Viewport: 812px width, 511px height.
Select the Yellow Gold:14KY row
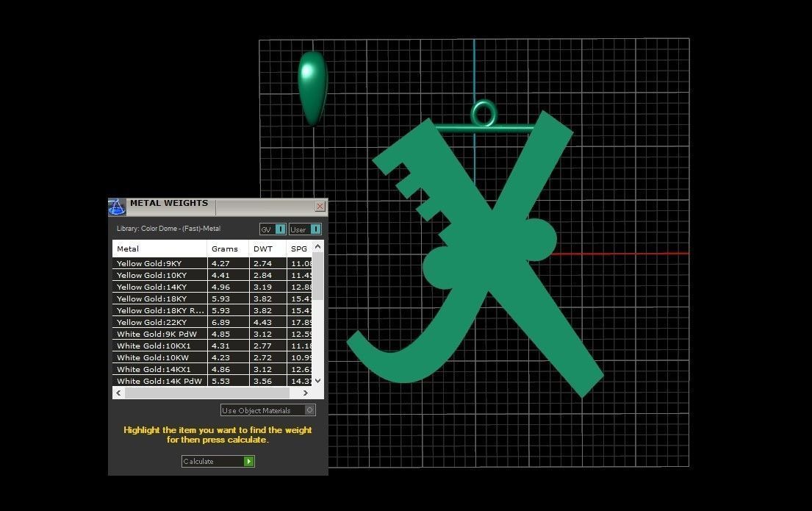212,287
